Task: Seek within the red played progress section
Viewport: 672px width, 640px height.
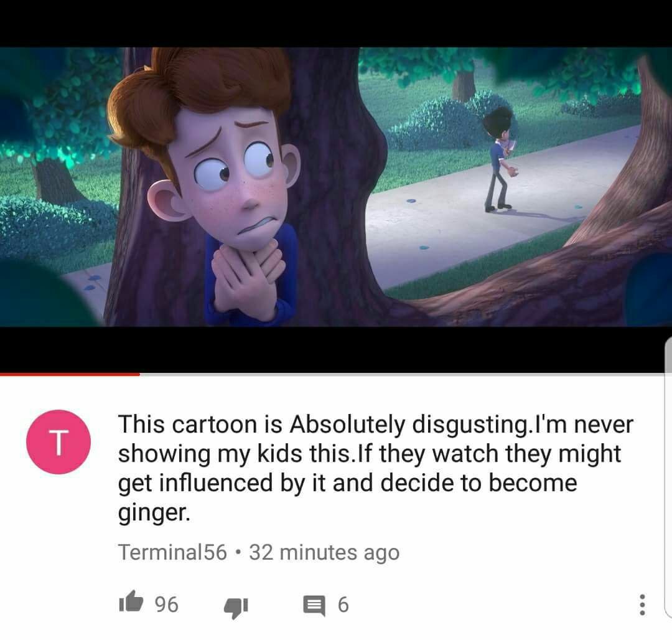Action: (70, 374)
